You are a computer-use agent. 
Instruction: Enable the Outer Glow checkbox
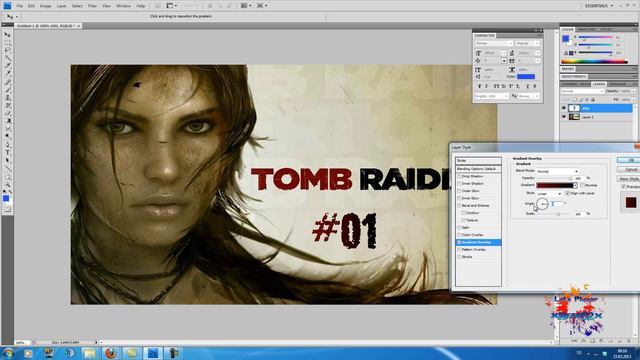coord(459,191)
